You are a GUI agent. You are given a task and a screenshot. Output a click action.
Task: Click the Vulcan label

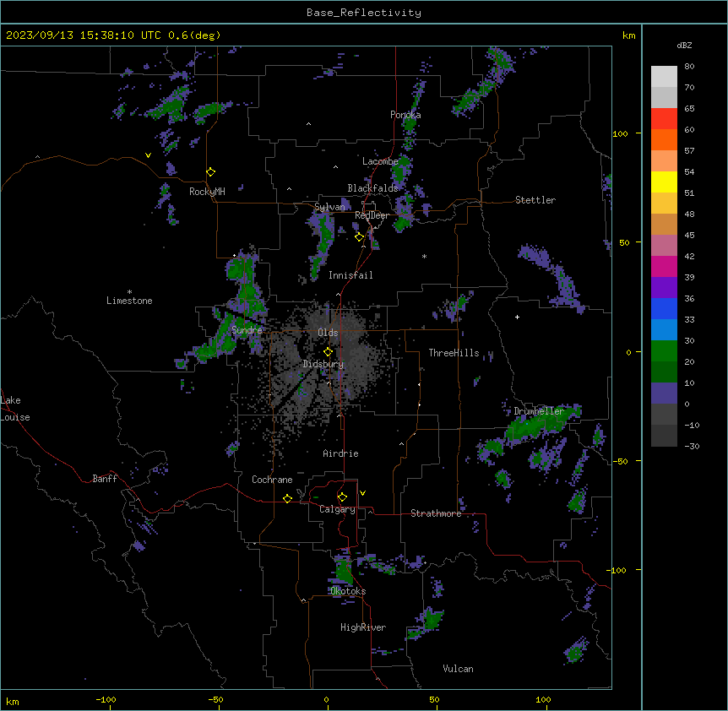pos(458,669)
